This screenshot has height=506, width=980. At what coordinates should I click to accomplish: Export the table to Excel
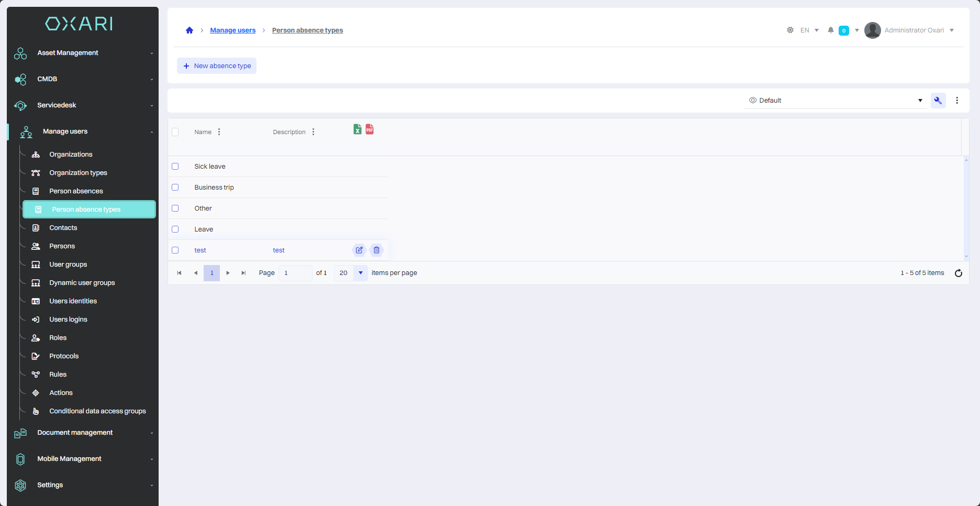click(x=357, y=129)
